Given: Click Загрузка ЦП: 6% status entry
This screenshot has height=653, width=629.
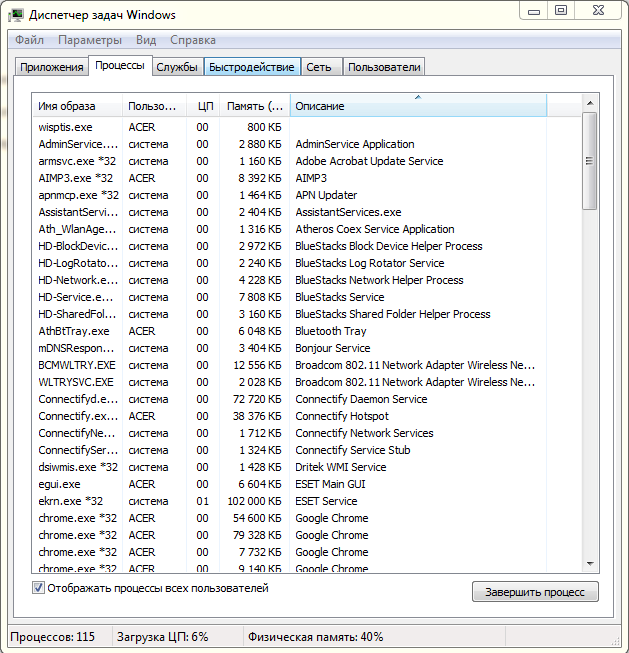Looking at the screenshot, I should tap(162, 637).
